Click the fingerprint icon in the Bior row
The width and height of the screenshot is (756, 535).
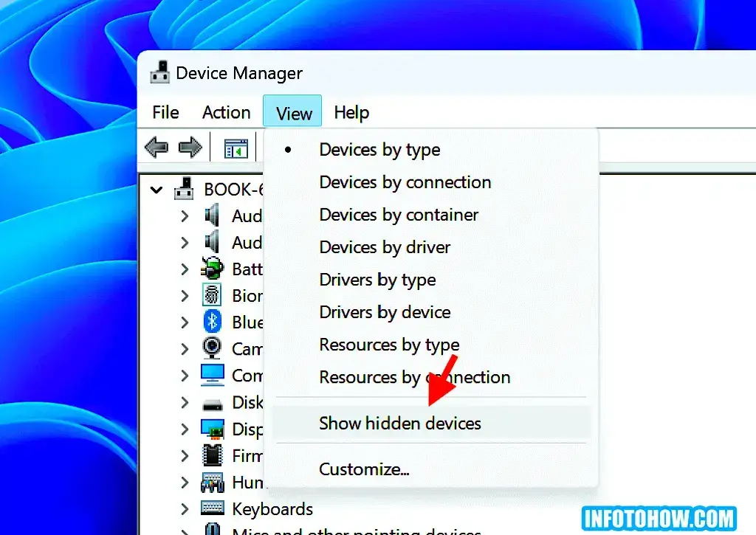coord(212,295)
